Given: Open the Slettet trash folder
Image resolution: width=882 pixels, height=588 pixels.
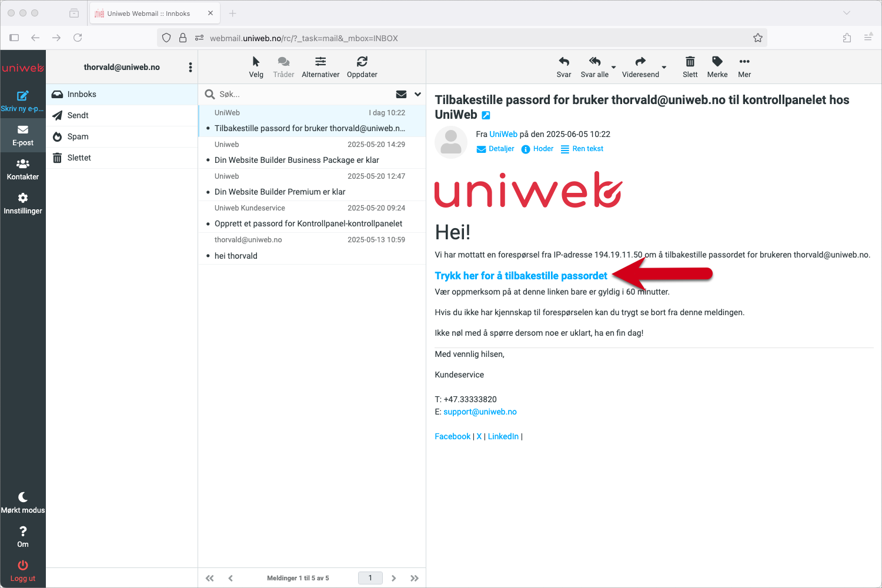Looking at the screenshot, I should [x=122, y=158].
